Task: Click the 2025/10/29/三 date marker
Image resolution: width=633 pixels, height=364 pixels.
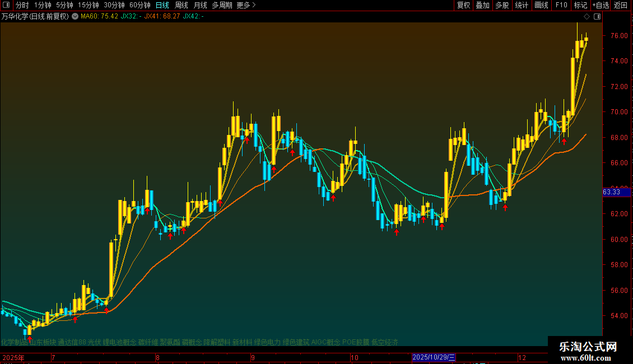Action: click(434, 357)
